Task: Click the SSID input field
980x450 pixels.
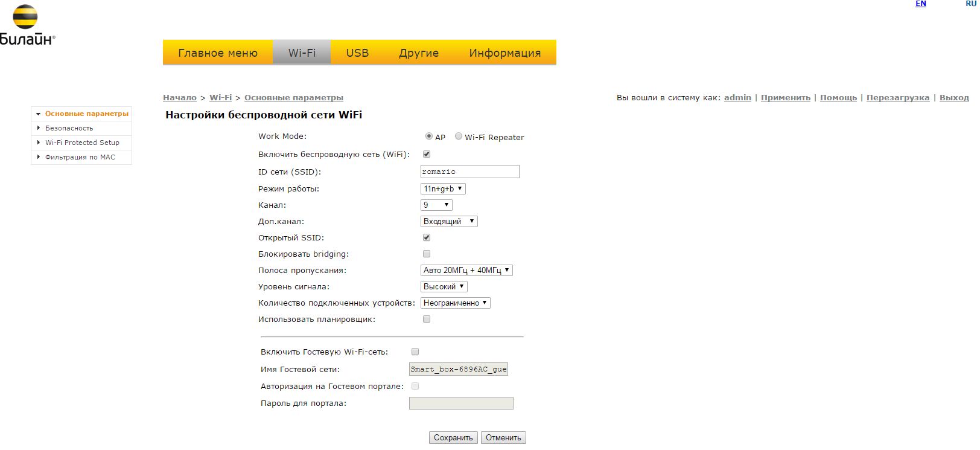Action: [x=470, y=172]
